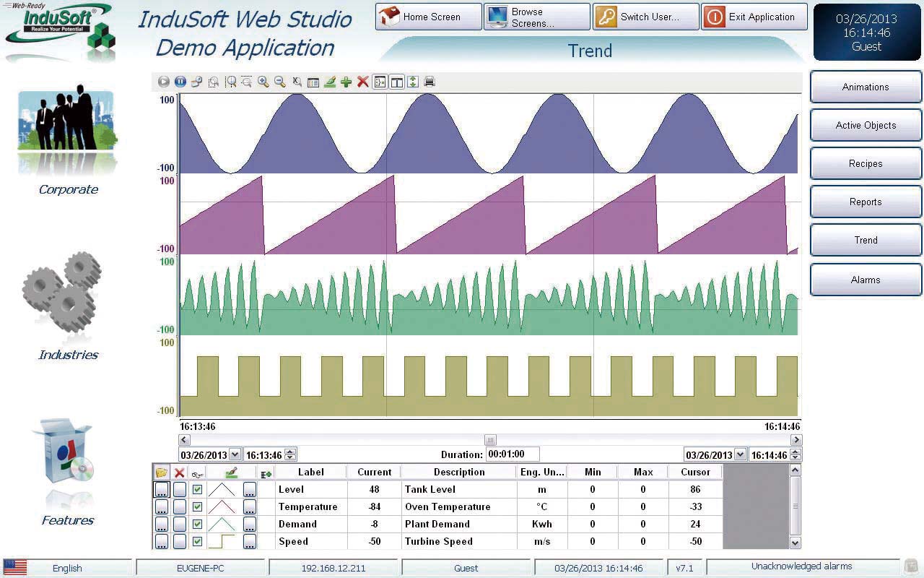Toggle multiple sections view icon in toolbar

pos(380,82)
